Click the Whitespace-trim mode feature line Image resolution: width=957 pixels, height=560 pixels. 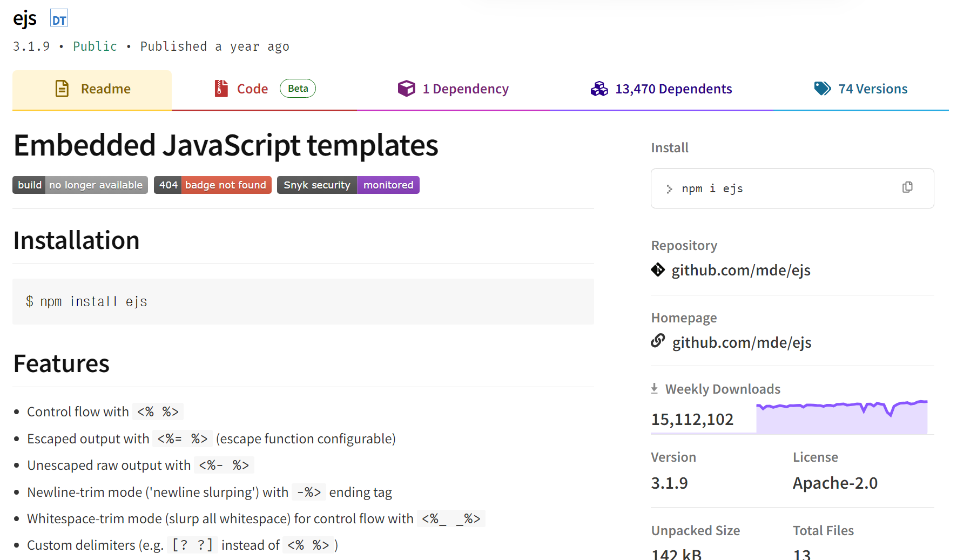256,518
